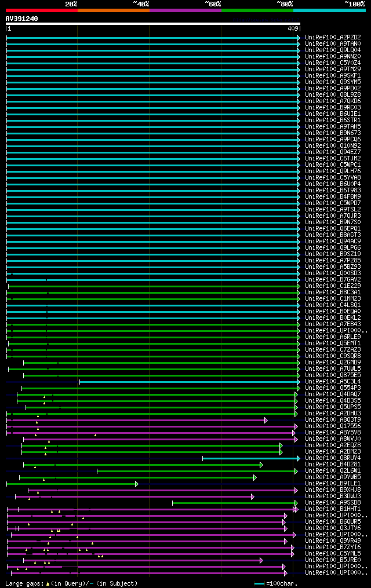Click the green ~80% identity legend bar
This screenshot has height=588, width=371.
[x=257, y=10]
